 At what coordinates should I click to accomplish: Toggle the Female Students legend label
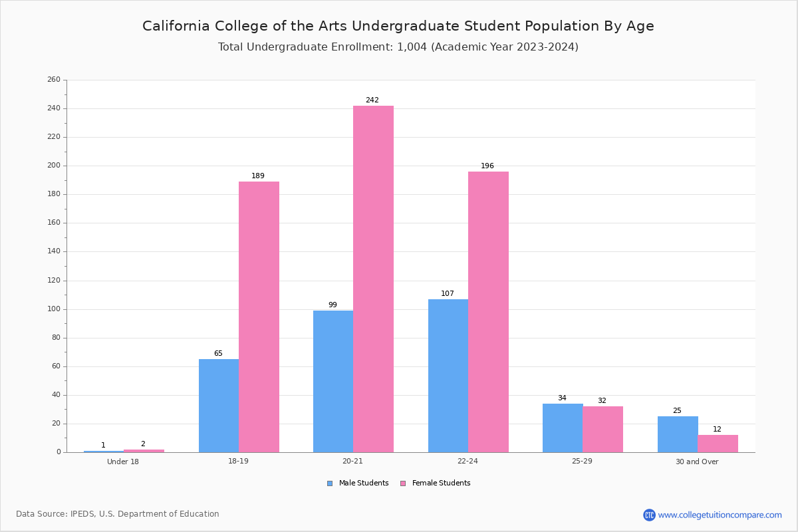pos(441,483)
